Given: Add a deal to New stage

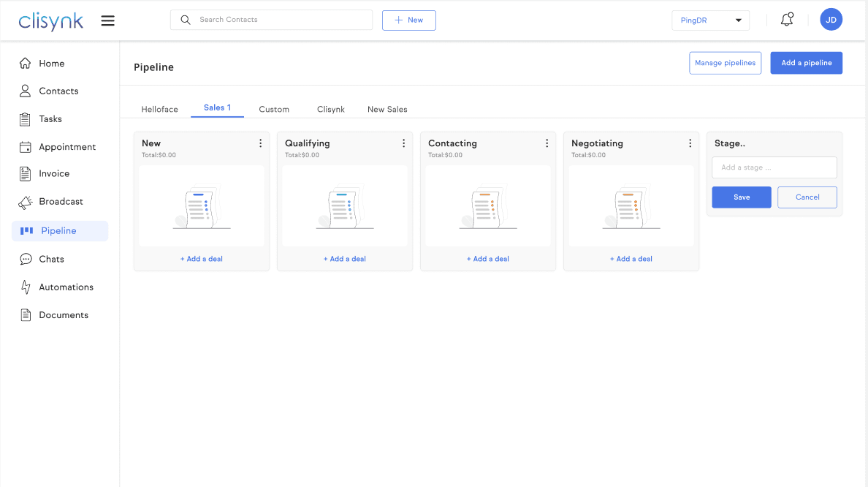Looking at the screenshot, I should point(202,259).
